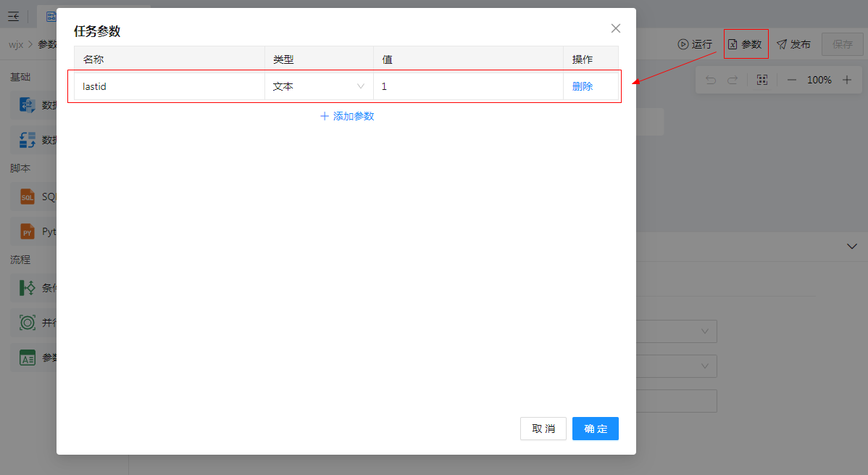868x475 pixels.
Task: Click the undo arrow icon
Action: (710, 80)
